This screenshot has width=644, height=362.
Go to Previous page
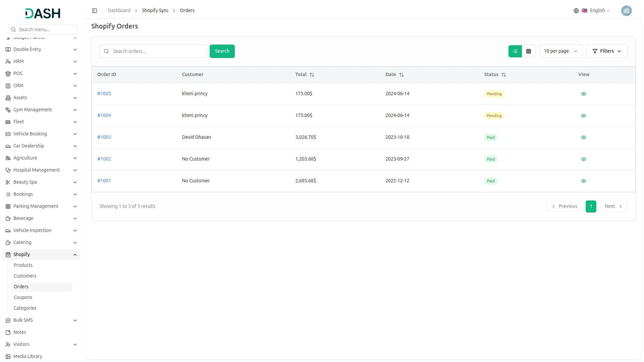564,206
